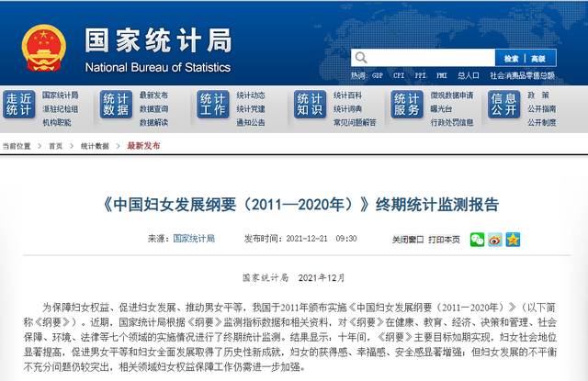The height and width of the screenshot is (381, 588).
Task: Select the GDP hot keyword
Action: [378, 75]
